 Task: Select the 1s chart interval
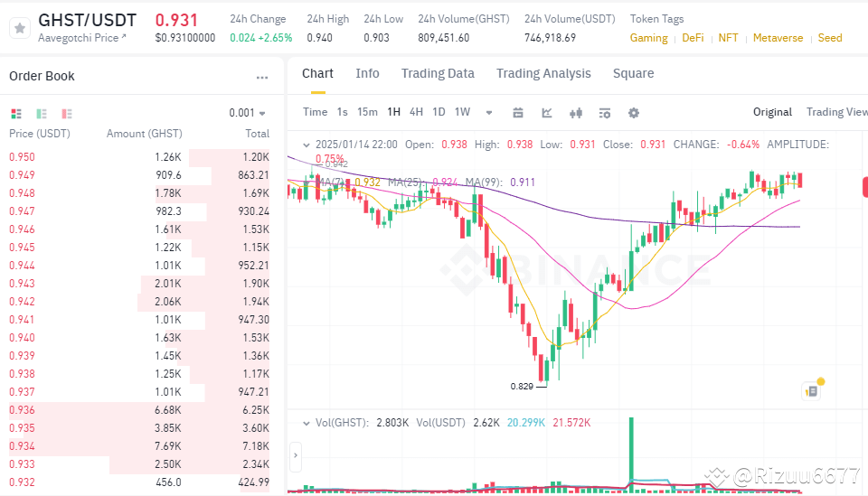[342, 112]
